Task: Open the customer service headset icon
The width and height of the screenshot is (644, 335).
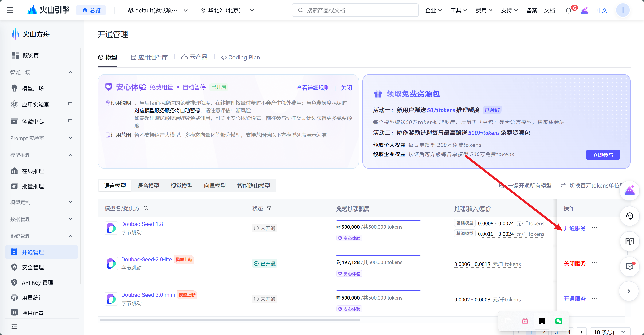Action: click(629, 216)
